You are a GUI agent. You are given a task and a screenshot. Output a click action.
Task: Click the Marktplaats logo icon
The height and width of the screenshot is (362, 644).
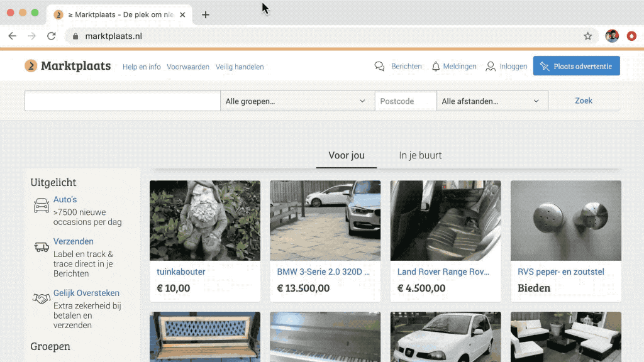click(31, 66)
